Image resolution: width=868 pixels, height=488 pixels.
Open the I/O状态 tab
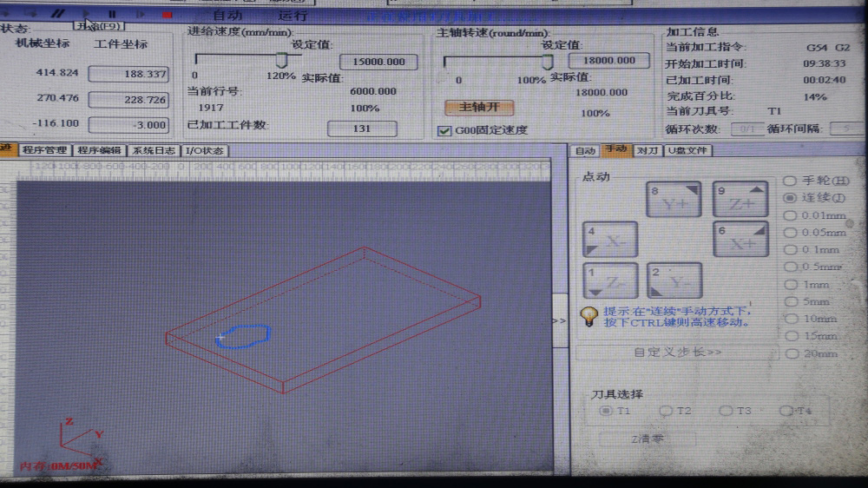point(204,151)
